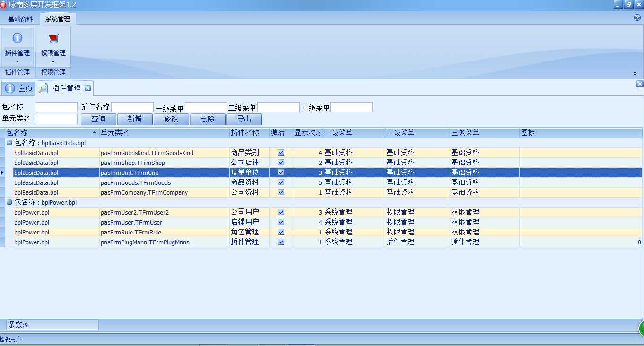Viewport: 644px width, 346px height.
Task: Select cell pasFrmGoods.TFrmGoods
Action: click(164, 182)
